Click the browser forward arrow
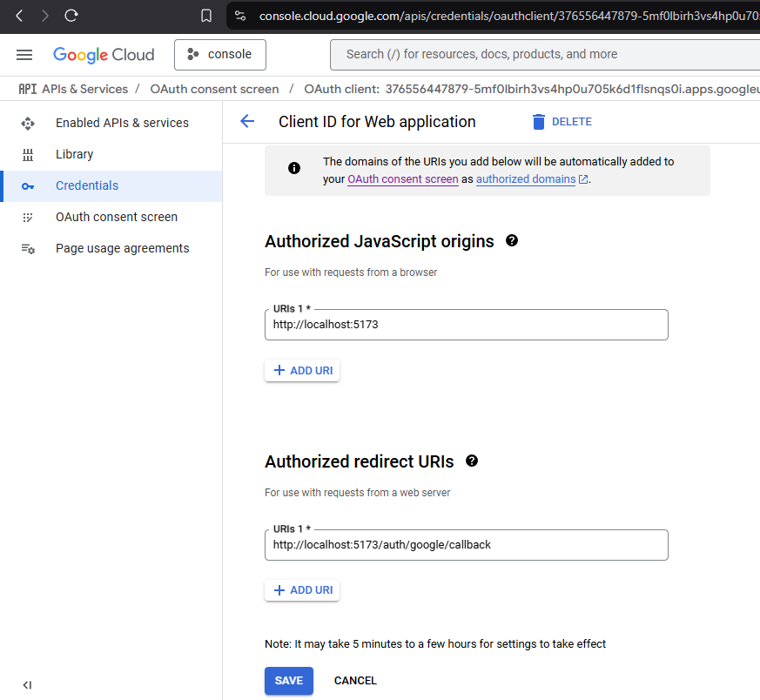Image resolution: width=760 pixels, height=700 pixels. 44,16
